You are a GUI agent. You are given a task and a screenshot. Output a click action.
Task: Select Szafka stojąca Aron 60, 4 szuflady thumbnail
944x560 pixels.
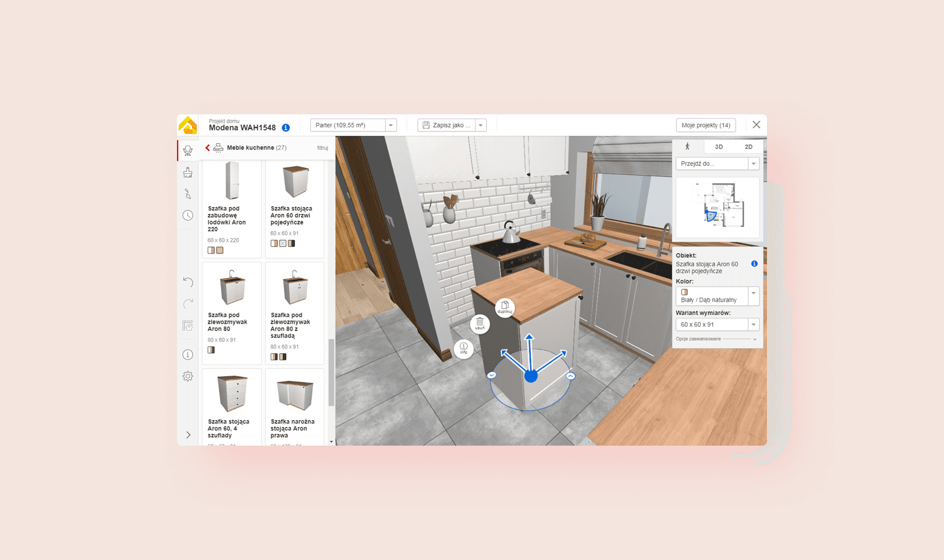pyautogui.click(x=232, y=393)
